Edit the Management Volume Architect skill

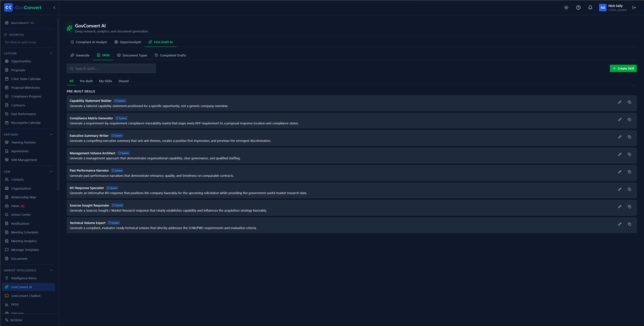click(620, 154)
